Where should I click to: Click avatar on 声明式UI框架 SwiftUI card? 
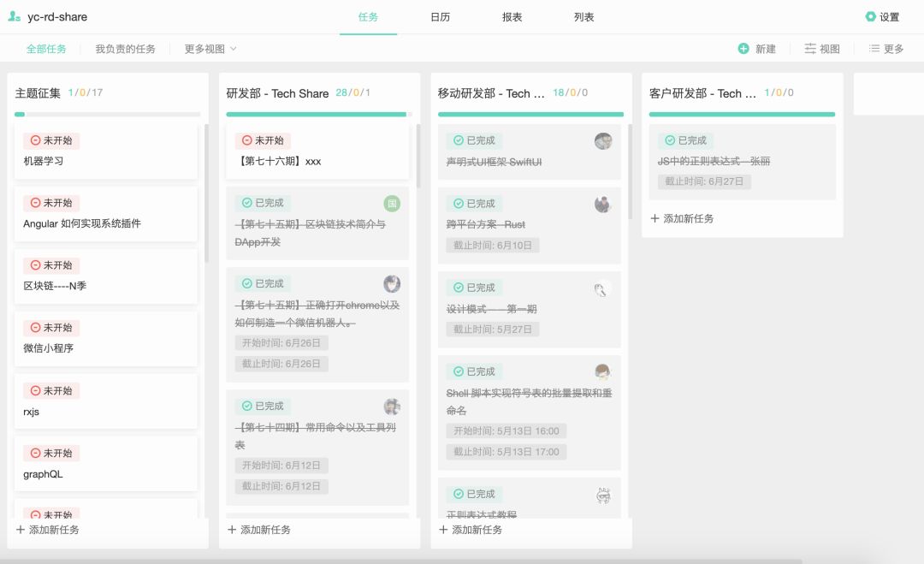(x=603, y=141)
